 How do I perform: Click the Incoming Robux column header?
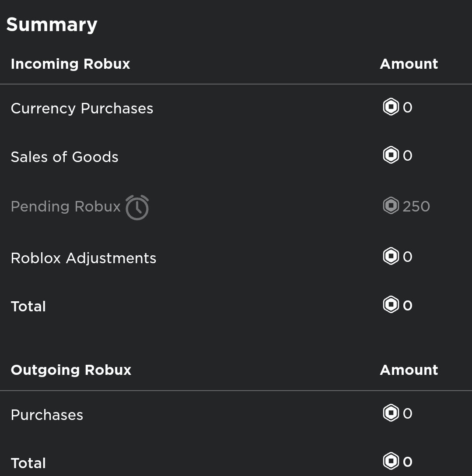click(x=70, y=64)
